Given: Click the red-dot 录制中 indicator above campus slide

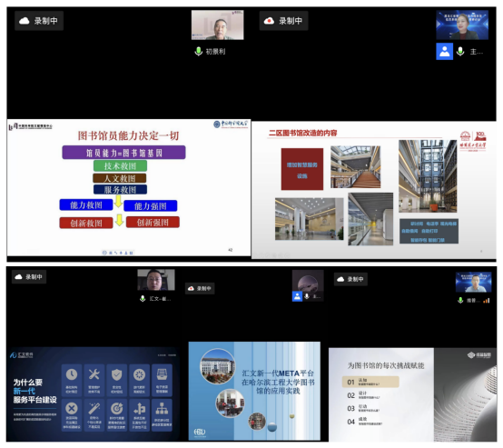Looking at the screenshot, I should tap(200, 288).
